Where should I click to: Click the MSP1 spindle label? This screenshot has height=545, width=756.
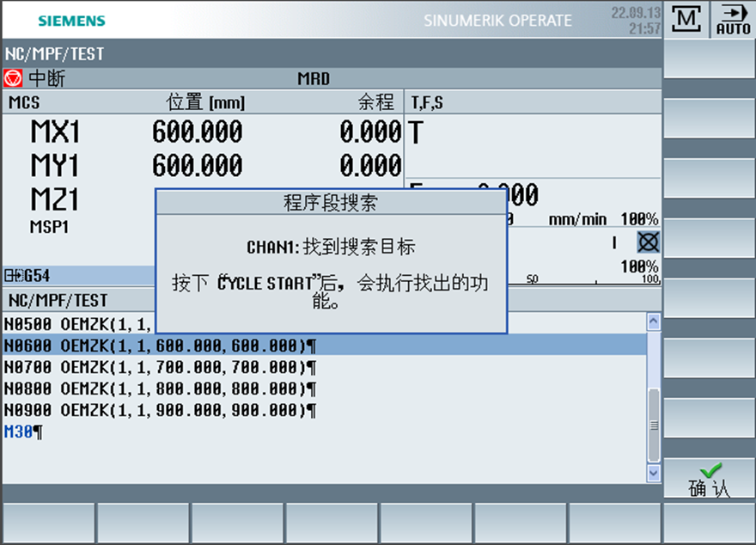pyautogui.click(x=49, y=227)
